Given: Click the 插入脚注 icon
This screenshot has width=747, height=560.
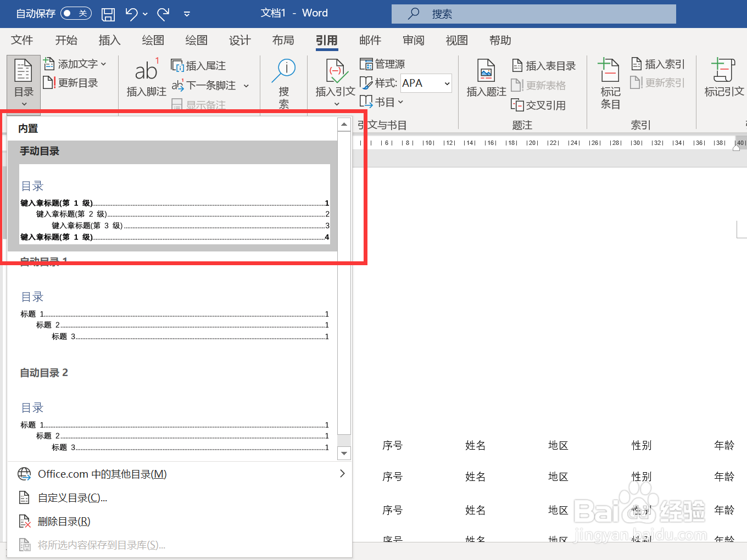Looking at the screenshot, I should coord(146,77).
